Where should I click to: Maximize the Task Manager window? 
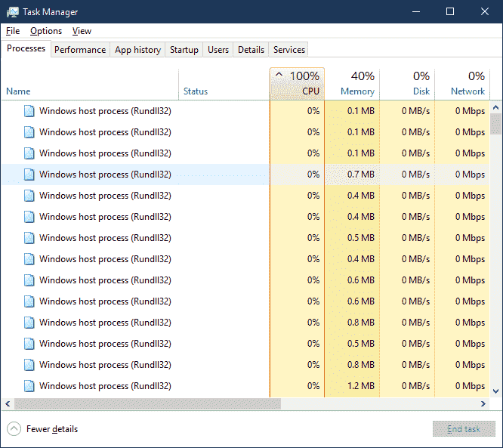[450, 12]
